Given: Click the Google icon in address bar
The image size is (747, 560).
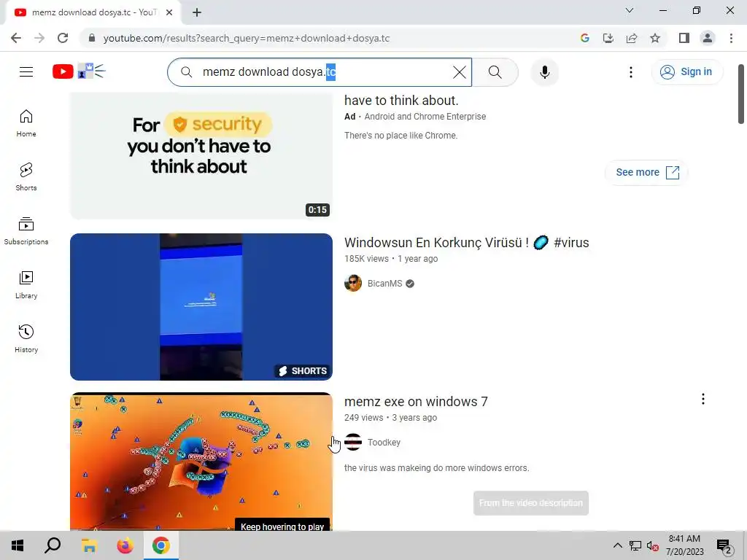Looking at the screenshot, I should tap(584, 38).
